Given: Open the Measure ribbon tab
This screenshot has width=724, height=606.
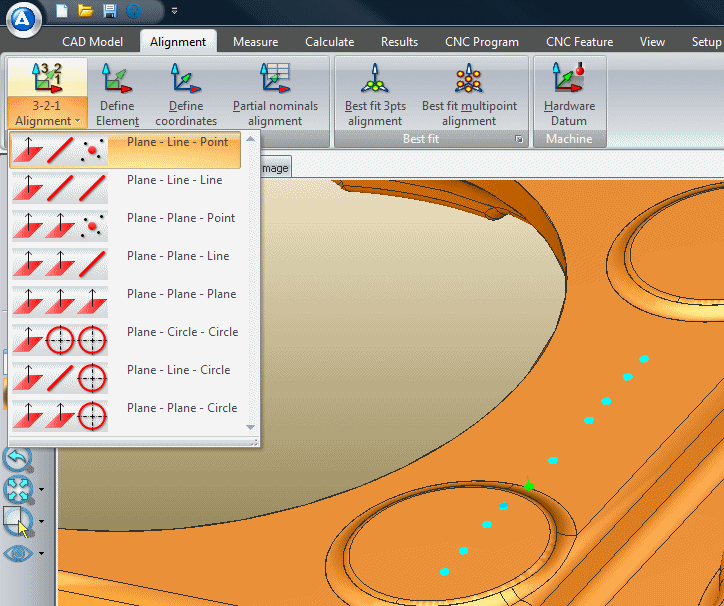Looking at the screenshot, I should tap(255, 42).
